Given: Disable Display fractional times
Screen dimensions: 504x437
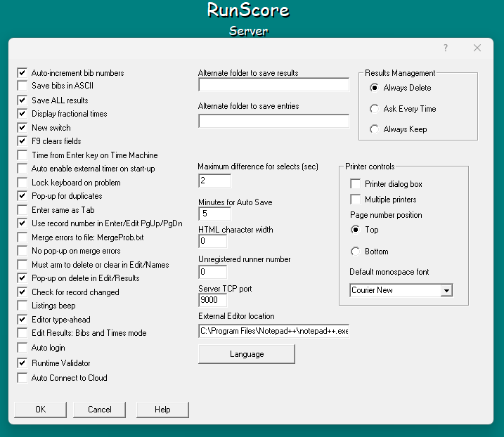Looking at the screenshot, I should pos(22,114).
